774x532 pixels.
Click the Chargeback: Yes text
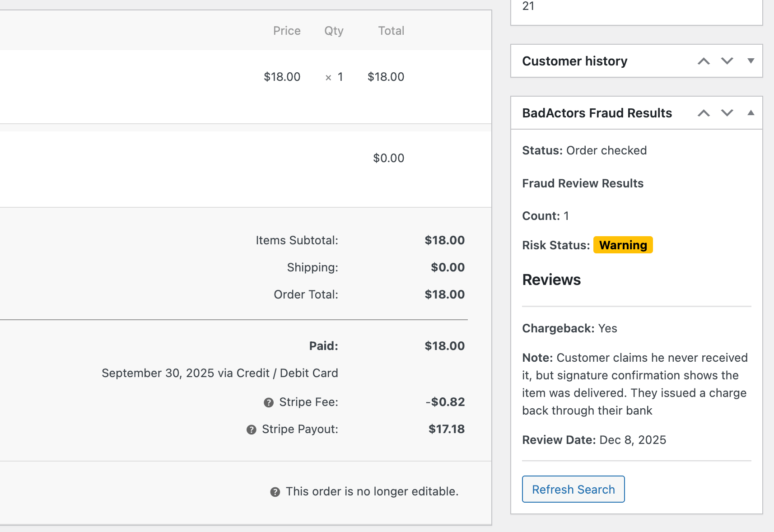point(569,328)
